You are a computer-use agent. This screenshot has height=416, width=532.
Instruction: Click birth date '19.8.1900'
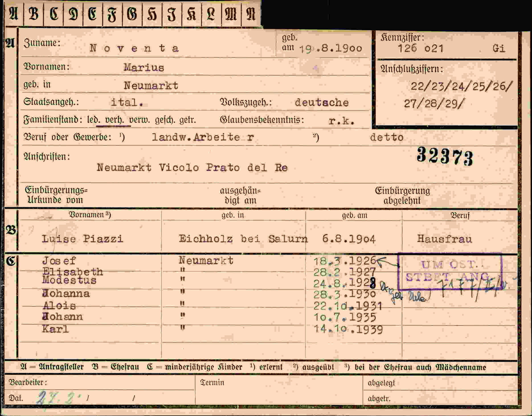pos(331,49)
